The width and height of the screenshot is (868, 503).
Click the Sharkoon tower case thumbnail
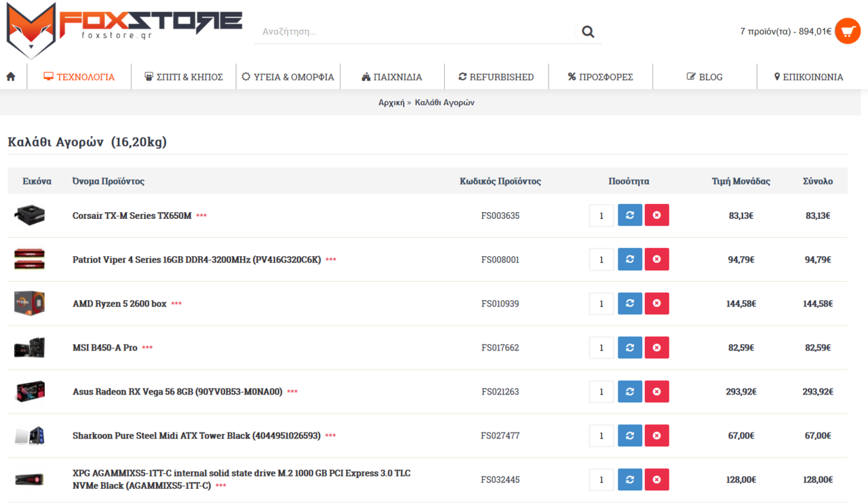30,436
